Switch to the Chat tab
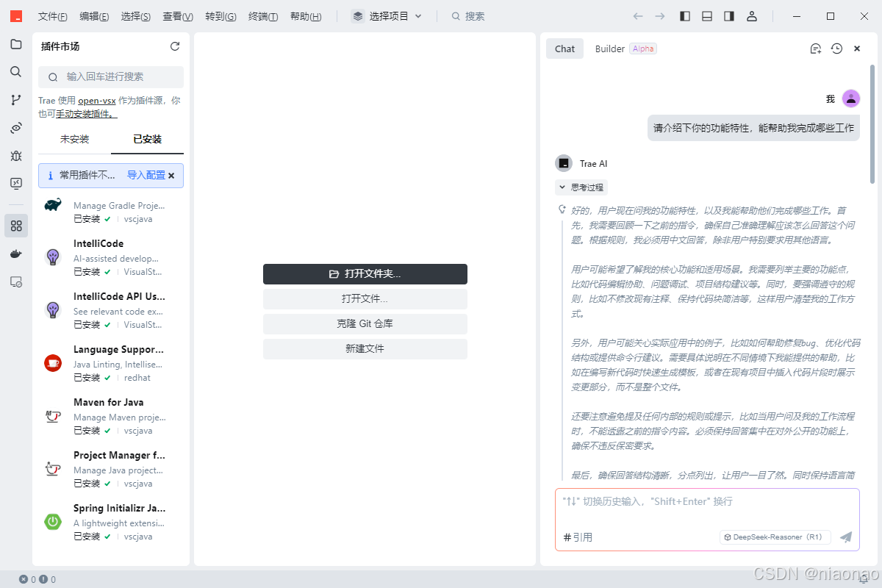 564,49
